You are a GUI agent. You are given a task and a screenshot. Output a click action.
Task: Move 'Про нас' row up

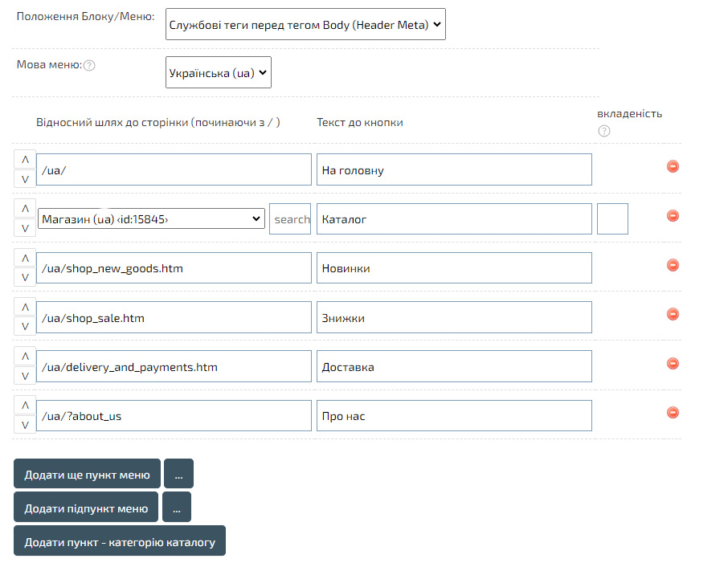[25, 406]
